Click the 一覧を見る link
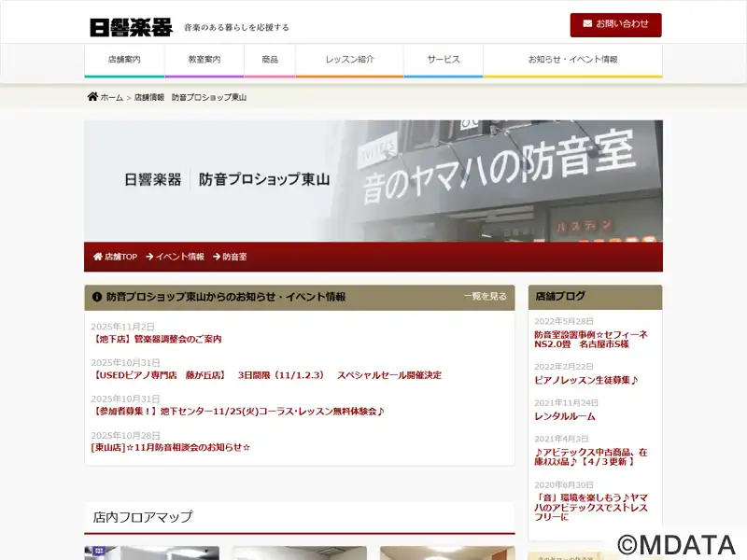Screen dimensions: 747x560 (x=485, y=297)
